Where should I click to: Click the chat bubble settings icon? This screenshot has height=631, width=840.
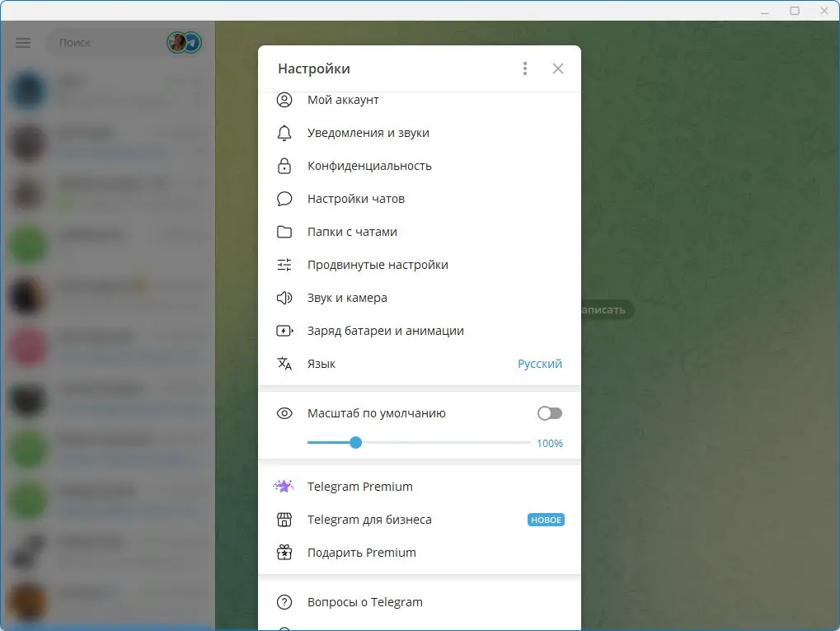(284, 199)
